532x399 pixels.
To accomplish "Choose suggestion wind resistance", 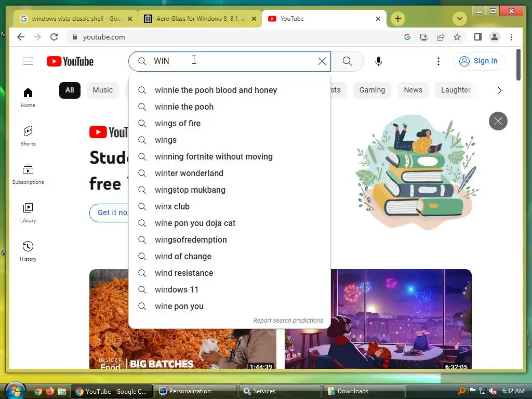I will coord(230,273).
